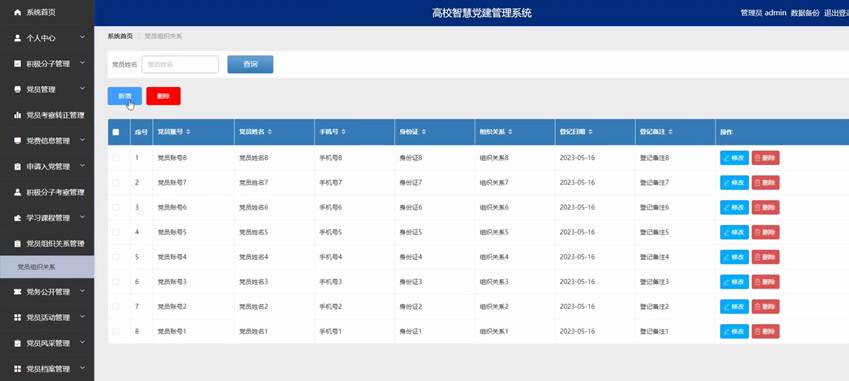Image resolution: width=849 pixels, height=381 pixels.
Task: Expand 申请入党管理 using its chevron
Action: click(82, 166)
